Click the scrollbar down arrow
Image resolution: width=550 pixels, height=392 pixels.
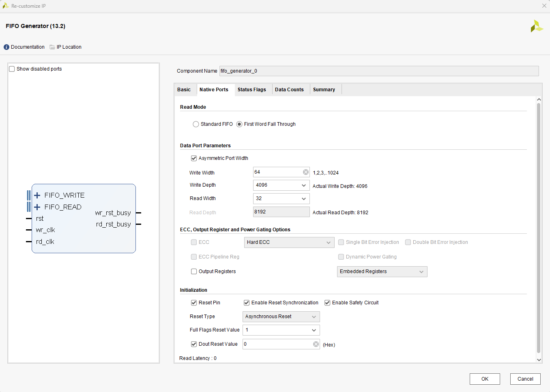click(x=539, y=360)
